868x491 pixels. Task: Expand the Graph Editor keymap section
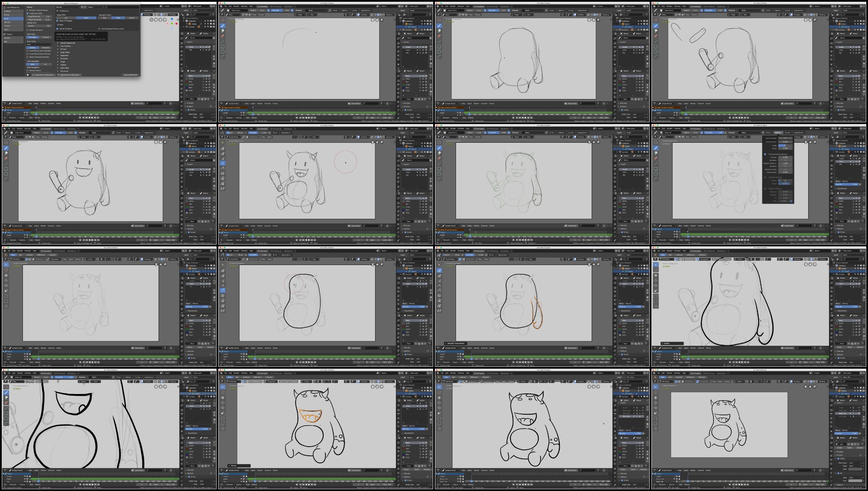pyautogui.click(x=58, y=52)
